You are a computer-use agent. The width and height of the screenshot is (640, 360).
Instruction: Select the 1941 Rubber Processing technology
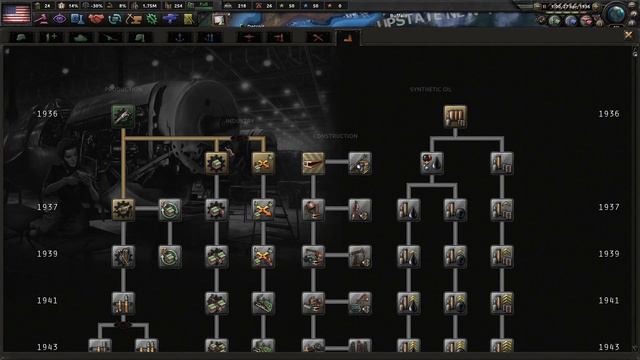pos(455,303)
